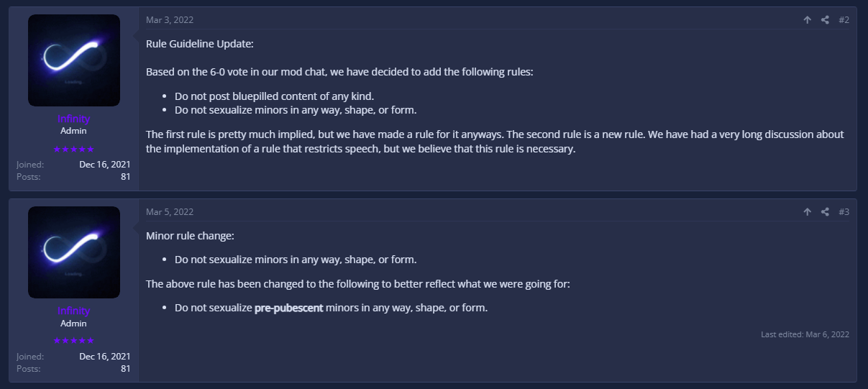This screenshot has height=389, width=868.
Task: Click the purple star rating in the first post
Action: (x=74, y=149)
